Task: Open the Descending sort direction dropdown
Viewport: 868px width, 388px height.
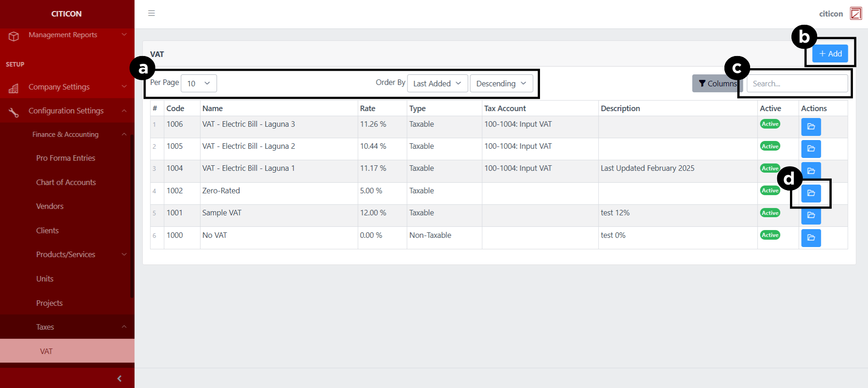Action: [501, 84]
